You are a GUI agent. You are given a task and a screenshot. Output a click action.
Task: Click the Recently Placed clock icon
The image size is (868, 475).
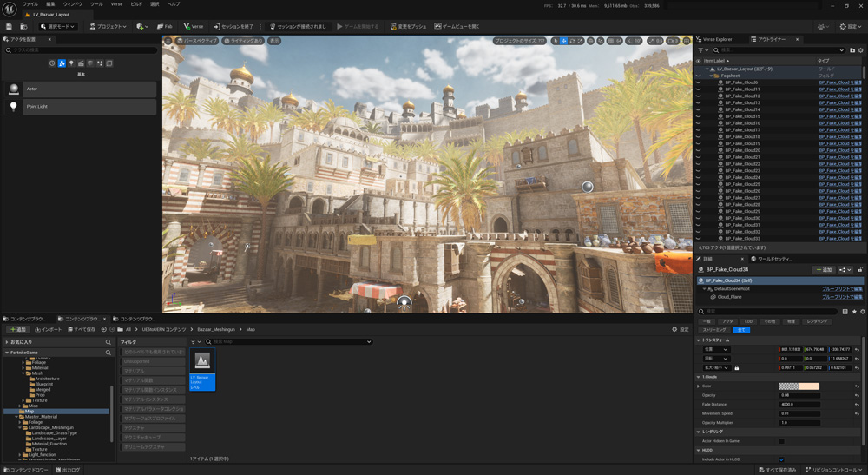point(52,63)
